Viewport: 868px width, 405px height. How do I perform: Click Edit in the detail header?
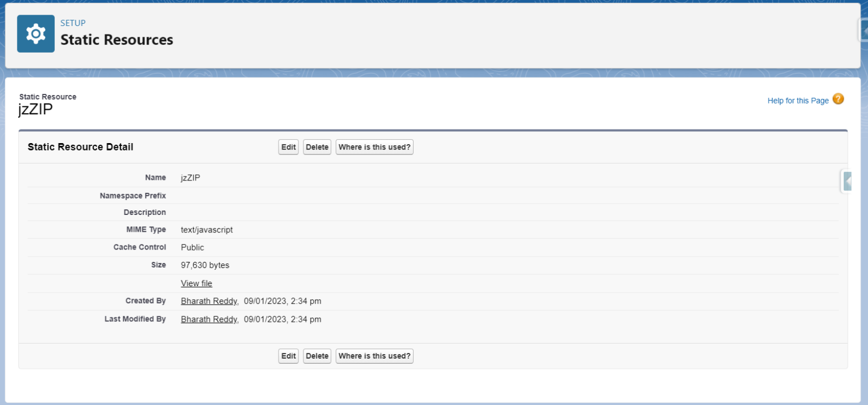[288, 147]
